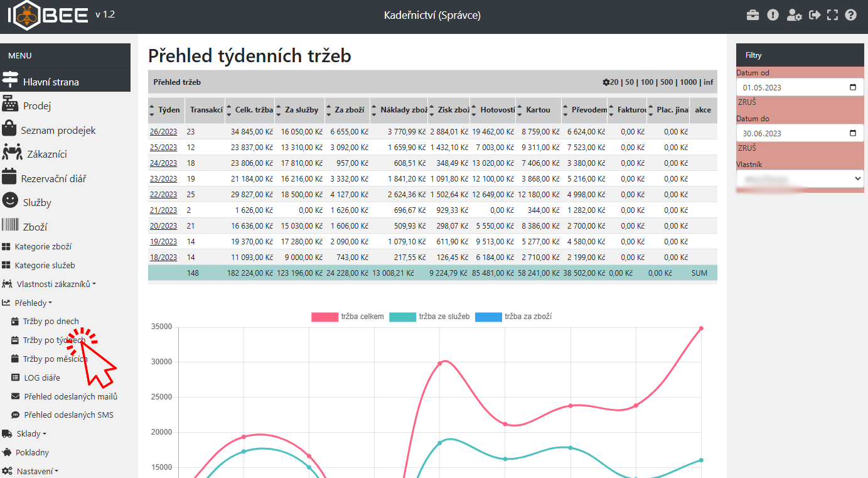Open LOG diáře menu entry
This screenshot has height=478, width=868.
42,378
